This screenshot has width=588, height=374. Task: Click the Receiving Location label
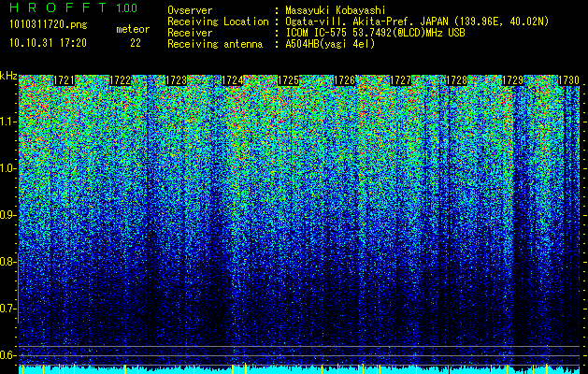[218, 22]
